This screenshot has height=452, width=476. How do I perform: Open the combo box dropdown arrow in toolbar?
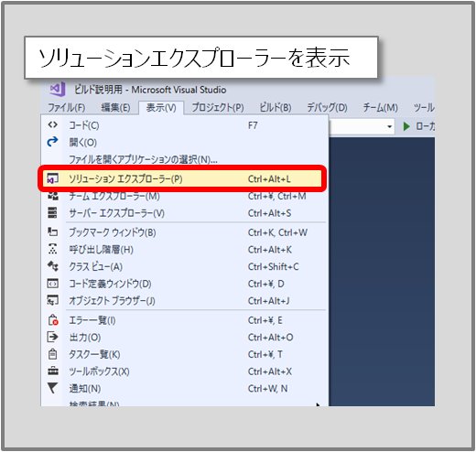click(389, 126)
